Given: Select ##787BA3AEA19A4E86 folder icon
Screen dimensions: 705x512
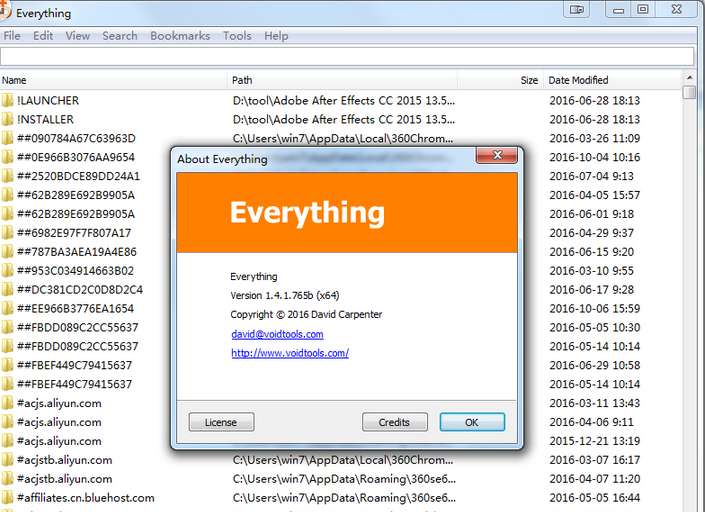Looking at the screenshot, I should [7, 252].
